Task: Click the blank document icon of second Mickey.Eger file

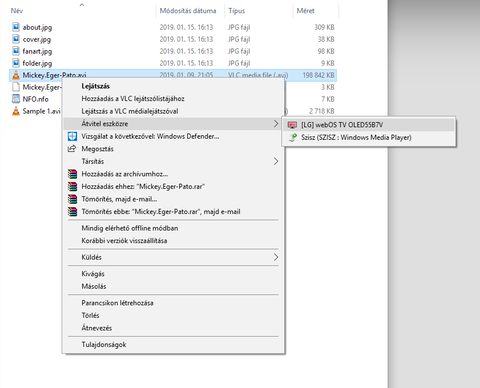Action: click(x=16, y=87)
